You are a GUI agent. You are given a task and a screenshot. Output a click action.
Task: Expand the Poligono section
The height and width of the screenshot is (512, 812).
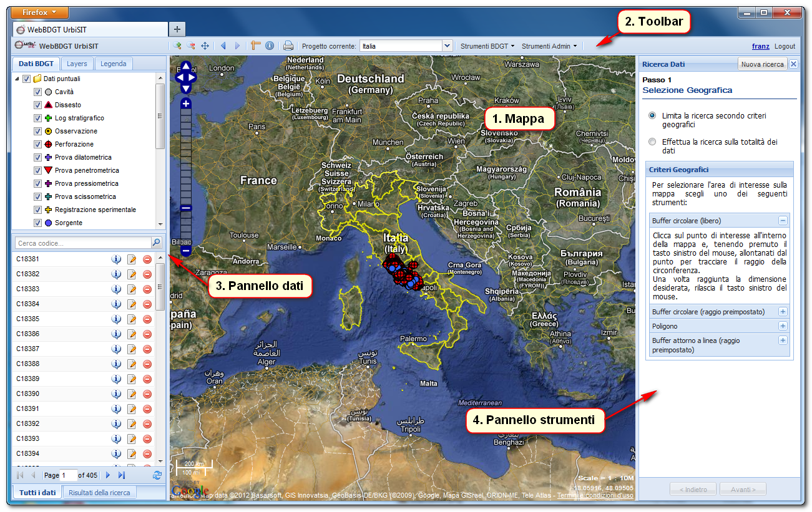click(x=783, y=326)
